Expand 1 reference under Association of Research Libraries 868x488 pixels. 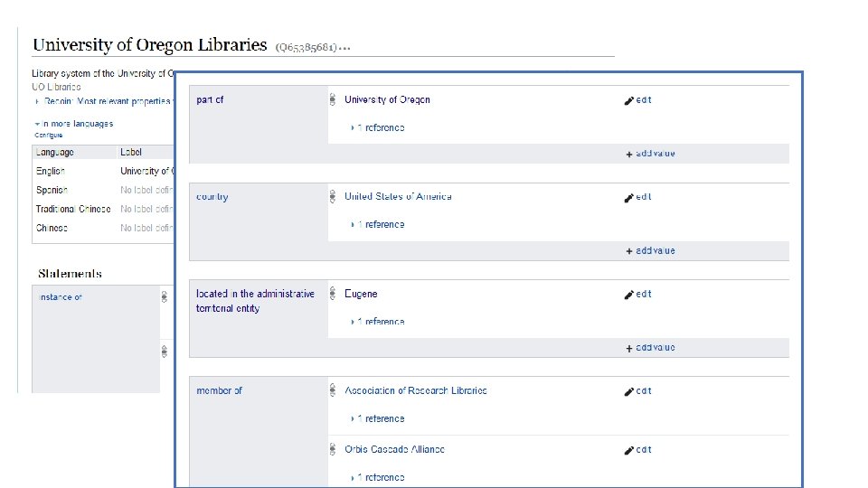pyautogui.click(x=378, y=418)
